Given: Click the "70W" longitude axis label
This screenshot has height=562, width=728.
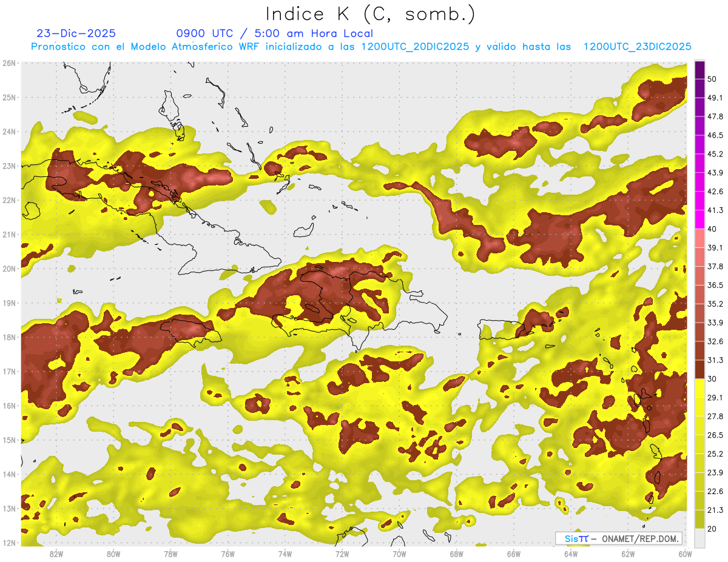Looking at the screenshot, I should click(399, 554).
